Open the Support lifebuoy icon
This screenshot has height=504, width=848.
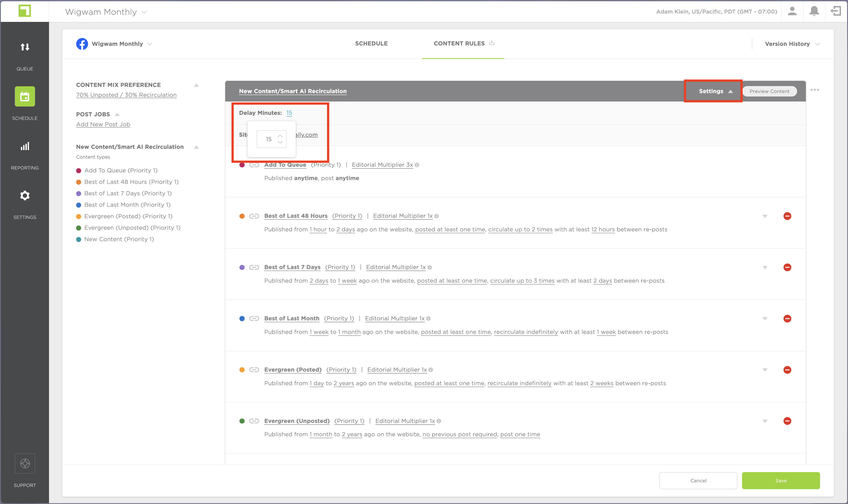(x=25, y=463)
